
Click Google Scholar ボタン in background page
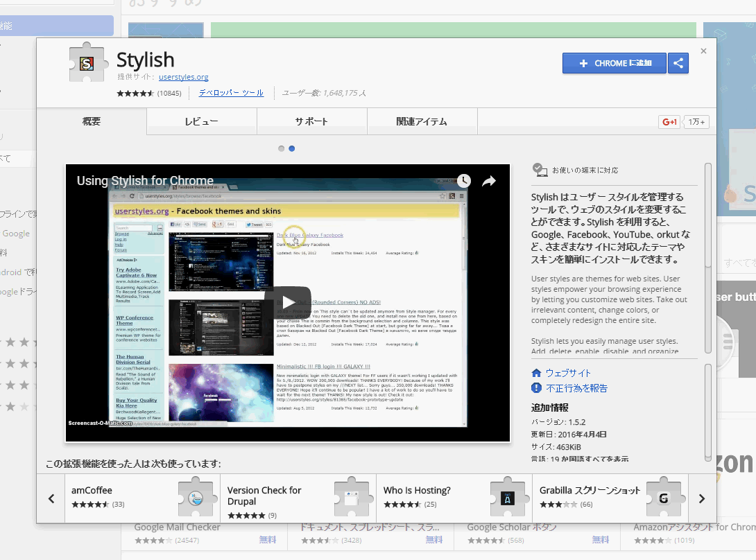click(512, 527)
